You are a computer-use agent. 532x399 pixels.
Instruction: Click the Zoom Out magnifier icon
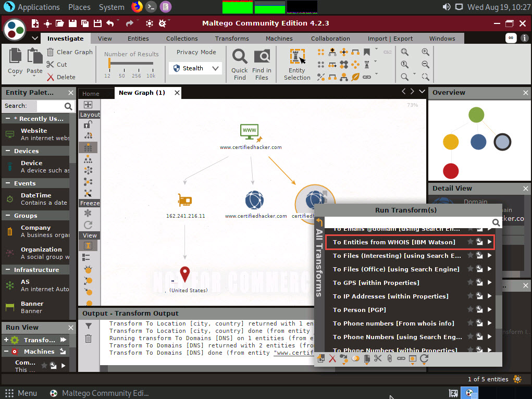(425, 65)
